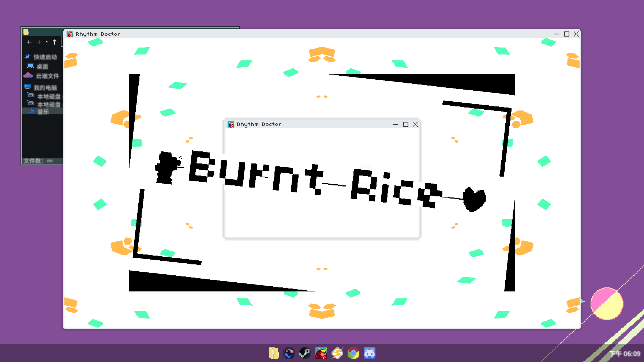Click the black heart beside Burnt Rice
This screenshot has height=362, width=644.
coord(474,199)
